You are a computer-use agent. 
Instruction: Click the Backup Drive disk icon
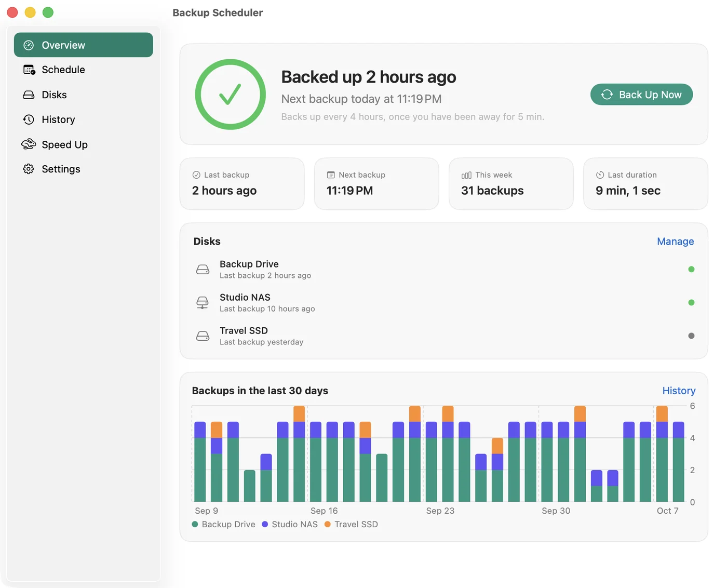point(203,269)
